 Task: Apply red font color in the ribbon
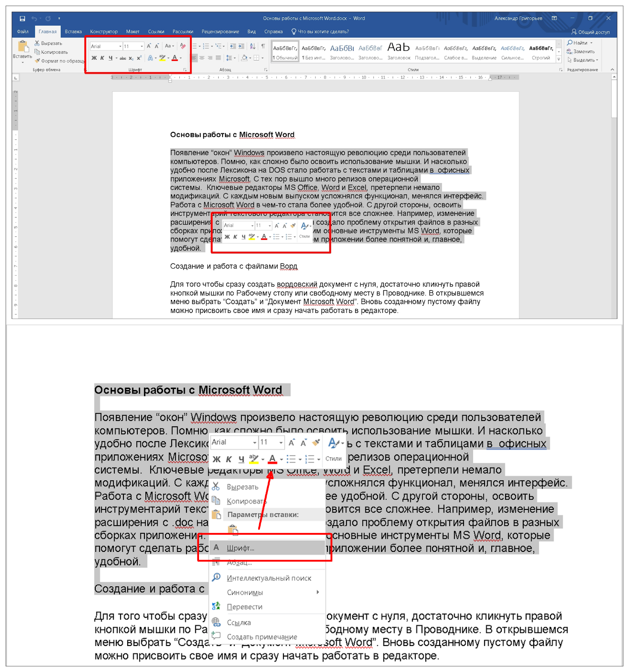coord(175,58)
